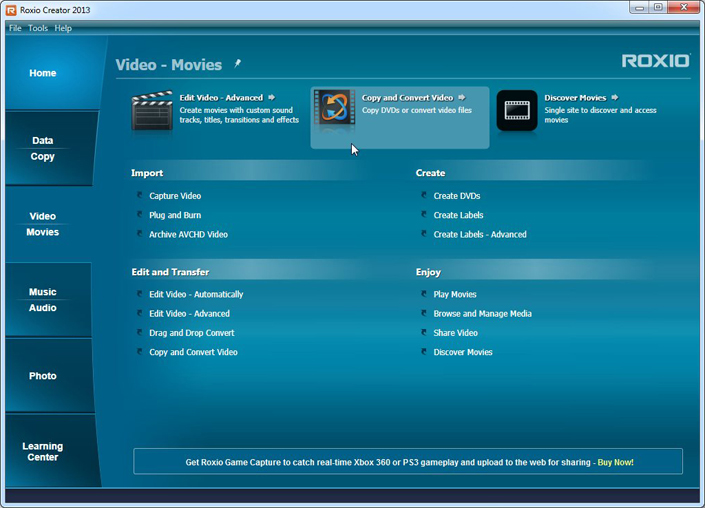
Task: Click the Discover Movies filmstrip icon
Action: click(x=517, y=111)
